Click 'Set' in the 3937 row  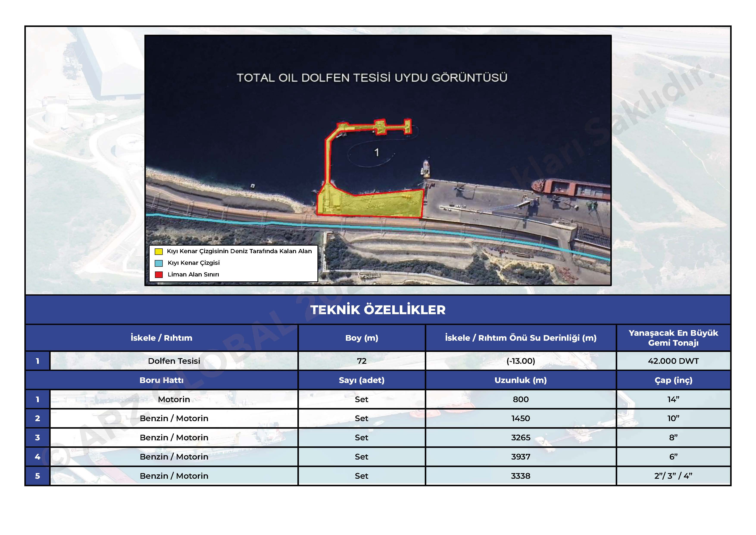click(x=362, y=457)
